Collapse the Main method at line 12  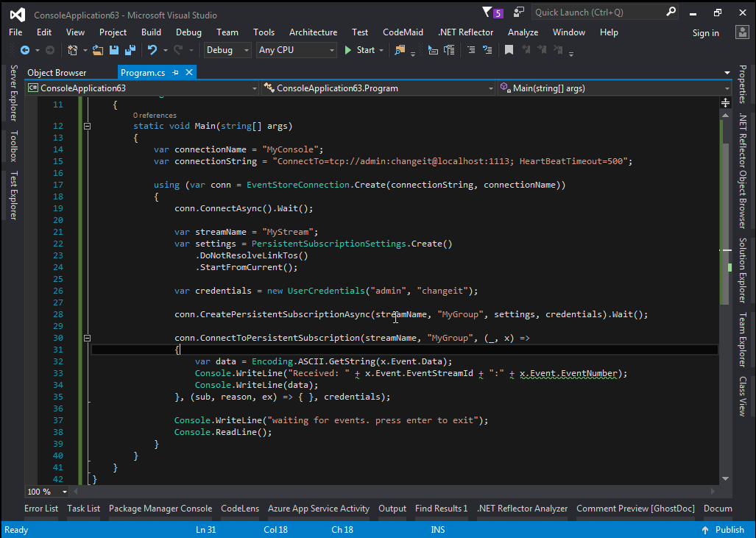(x=88, y=127)
